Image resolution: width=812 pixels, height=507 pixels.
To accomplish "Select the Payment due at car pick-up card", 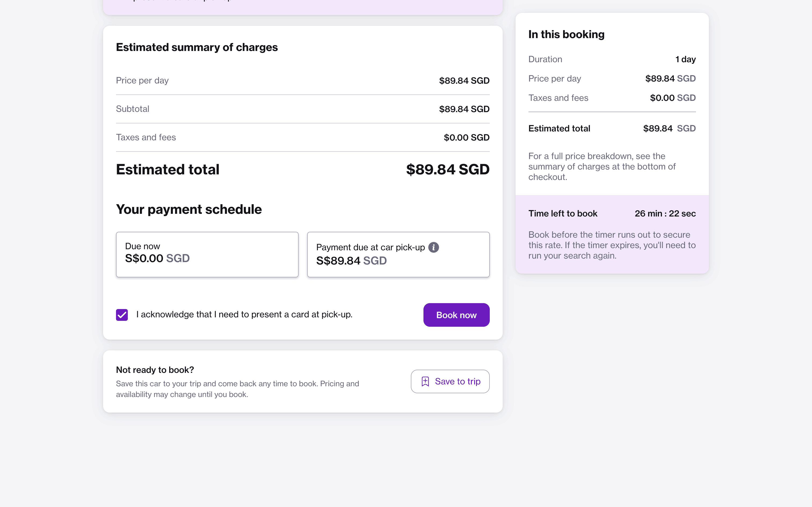I will 398,254.
